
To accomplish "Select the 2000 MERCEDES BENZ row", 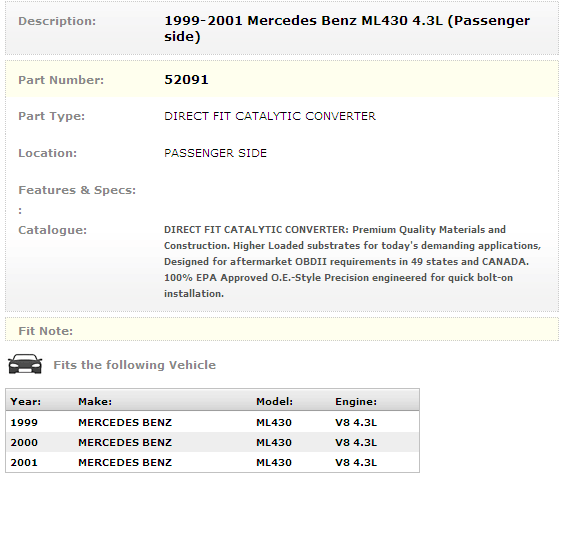I will [212, 442].
